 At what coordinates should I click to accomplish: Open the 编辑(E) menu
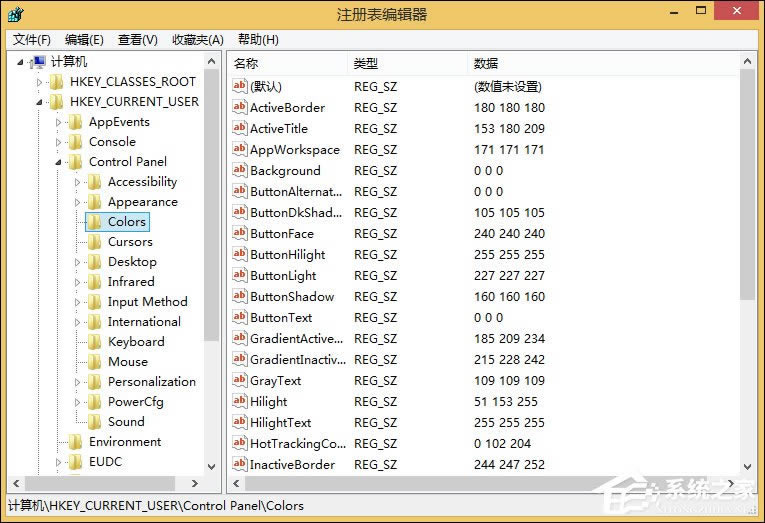click(x=84, y=40)
